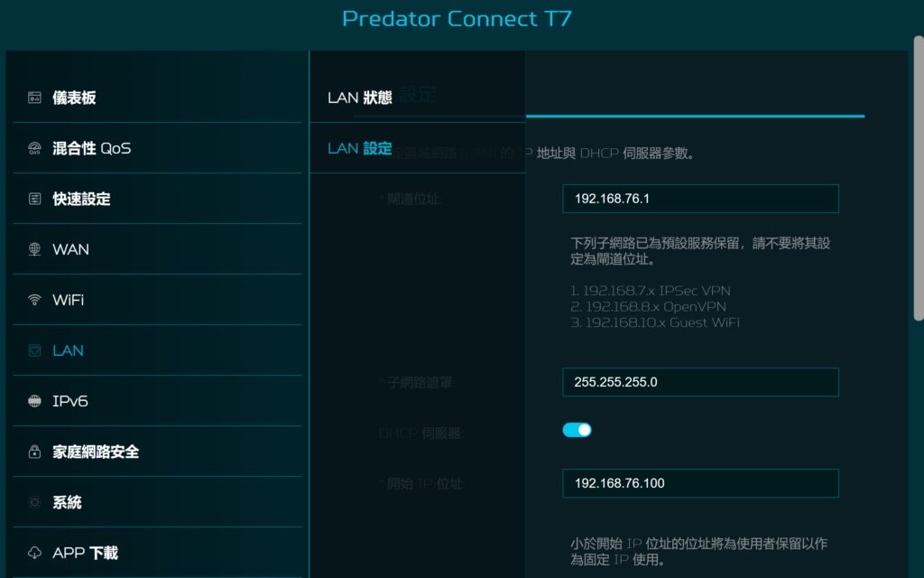Click the padlock icon for 家庭網路安全
The height and width of the screenshot is (578, 924).
click(x=35, y=452)
